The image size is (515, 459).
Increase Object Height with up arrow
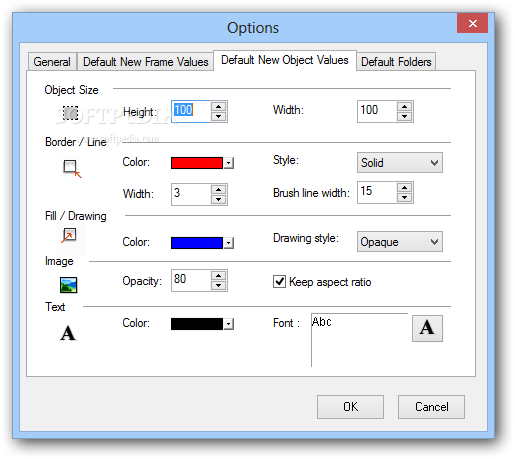point(219,107)
